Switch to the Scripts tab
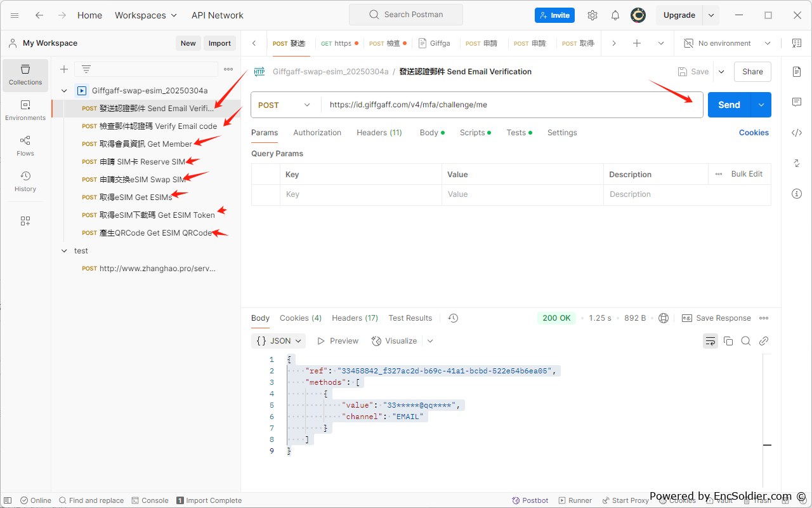This screenshot has width=812, height=508. click(476, 133)
